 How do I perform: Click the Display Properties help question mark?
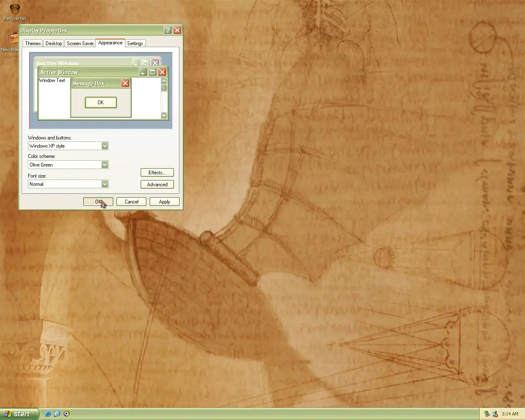[x=167, y=30]
